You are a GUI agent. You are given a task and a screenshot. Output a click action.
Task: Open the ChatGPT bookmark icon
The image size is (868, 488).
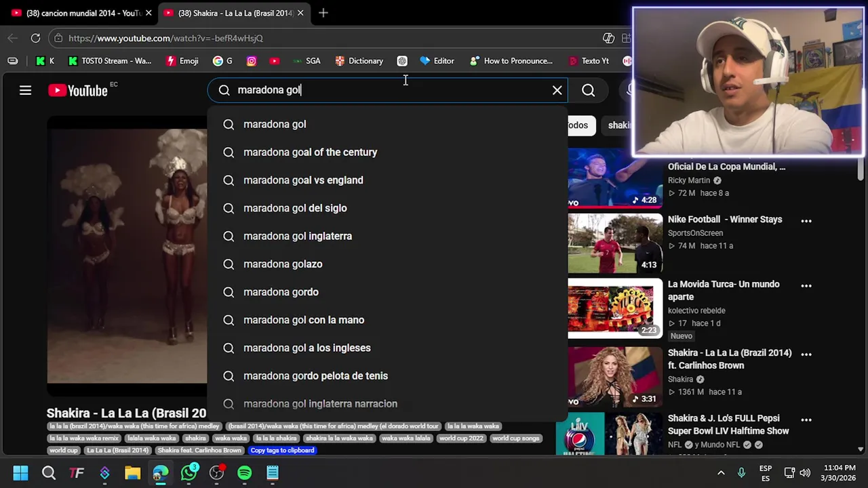(402, 61)
